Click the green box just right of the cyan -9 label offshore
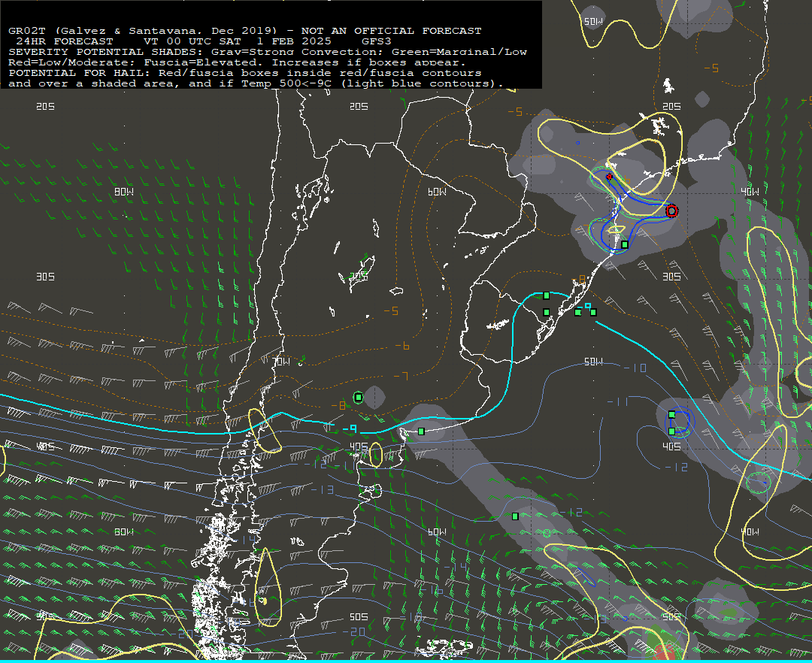812x663 pixels. click(593, 312)
